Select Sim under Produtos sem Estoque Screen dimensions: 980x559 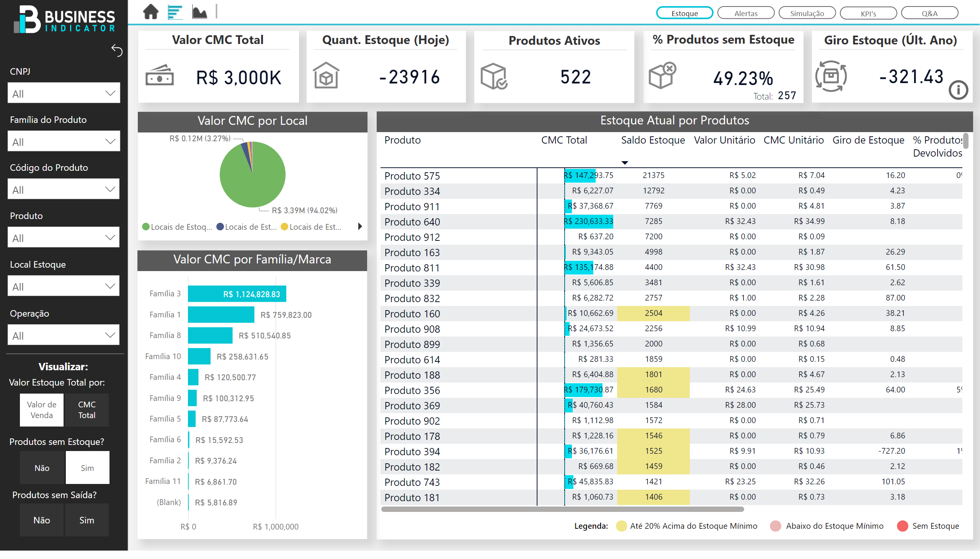tap(87, 468)
